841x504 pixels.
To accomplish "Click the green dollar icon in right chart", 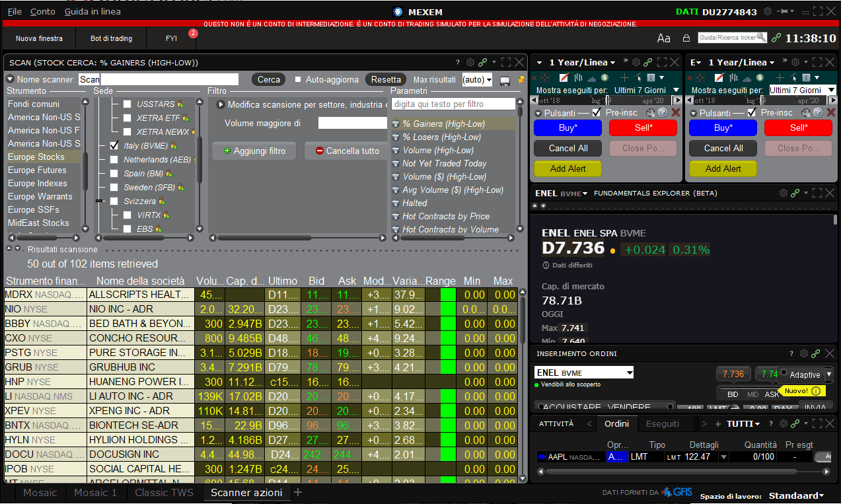I will click(760, 77).
